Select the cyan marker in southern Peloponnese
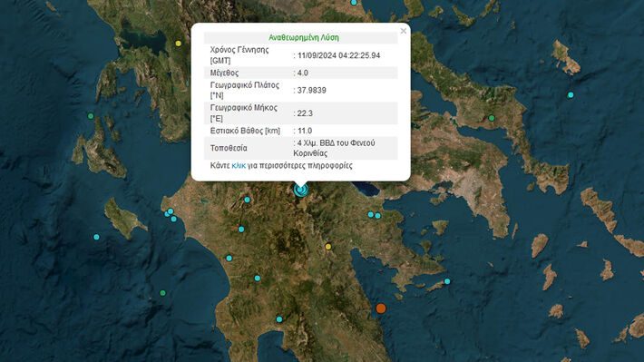Screen dimensions: 644x362 pyautogui.click(x=279, y=319)
